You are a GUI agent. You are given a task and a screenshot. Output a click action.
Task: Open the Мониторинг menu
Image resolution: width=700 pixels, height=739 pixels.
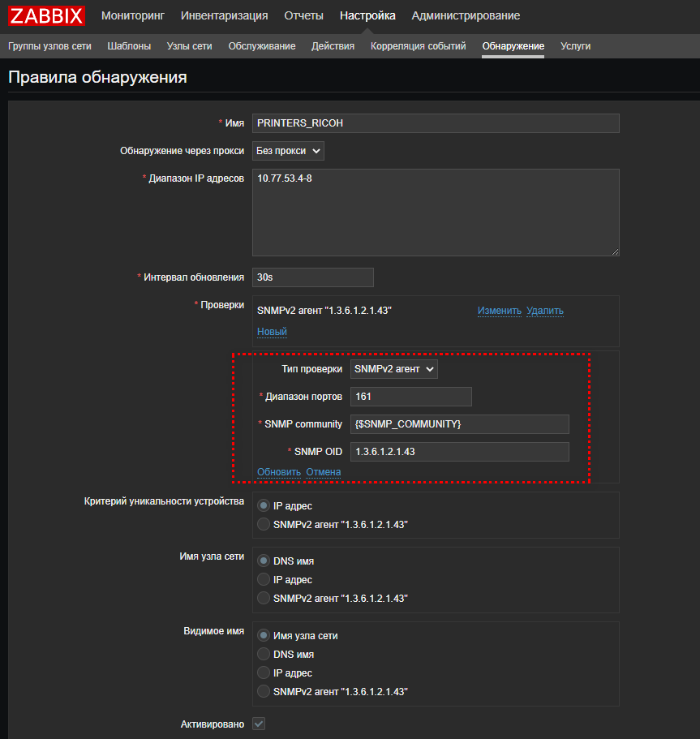tap(133, 15)
